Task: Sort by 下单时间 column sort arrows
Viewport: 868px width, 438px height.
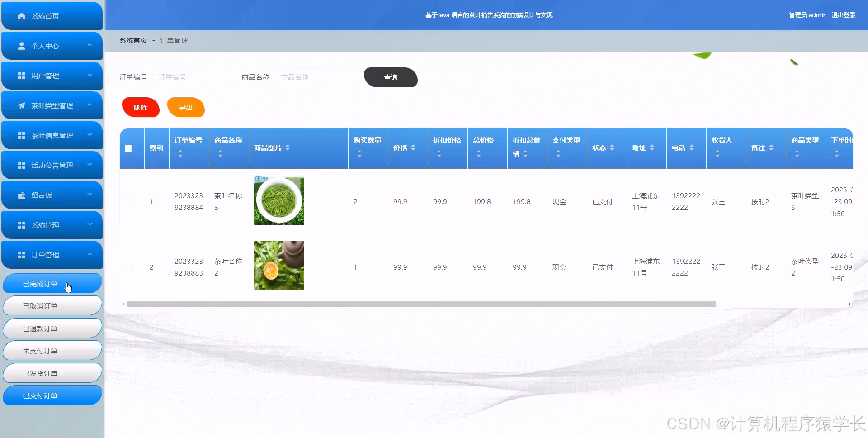Action: 837,154
